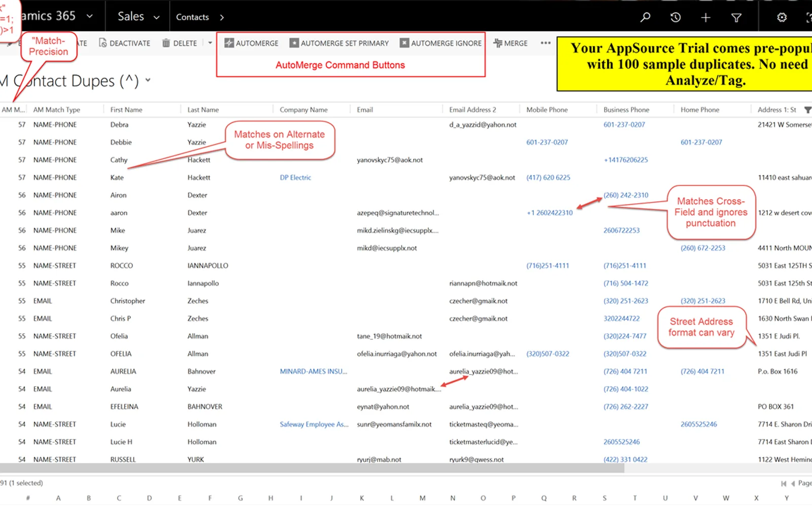Click the Delete trash command
This screenshot has width=812, height=508.
point(179,43)
